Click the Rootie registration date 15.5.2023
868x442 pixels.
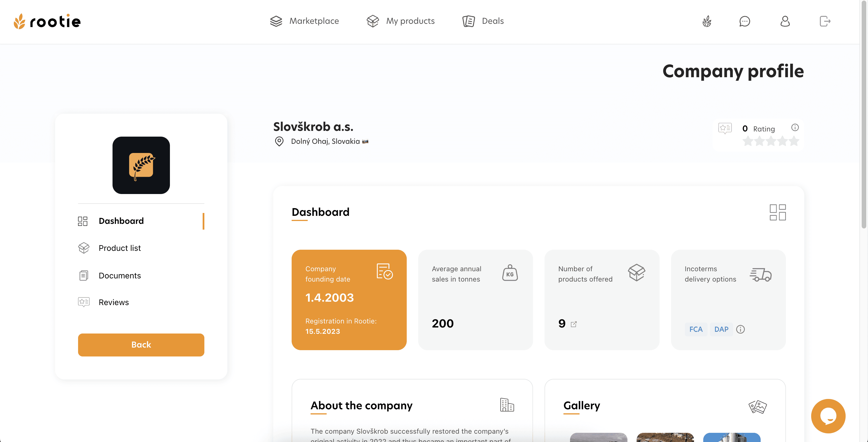(323, 331)
